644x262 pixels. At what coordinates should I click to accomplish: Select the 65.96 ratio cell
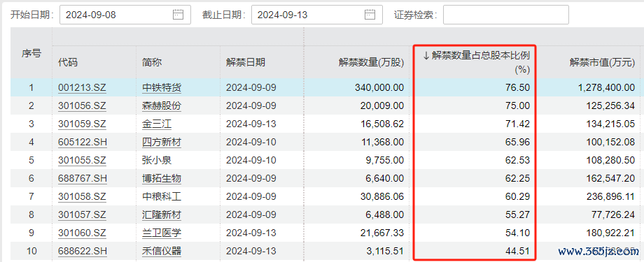pos(518,142)
